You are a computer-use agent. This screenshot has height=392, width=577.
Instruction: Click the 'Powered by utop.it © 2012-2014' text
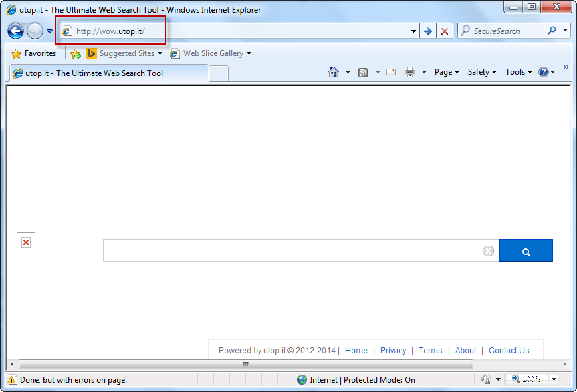click(x=277, y=351)
